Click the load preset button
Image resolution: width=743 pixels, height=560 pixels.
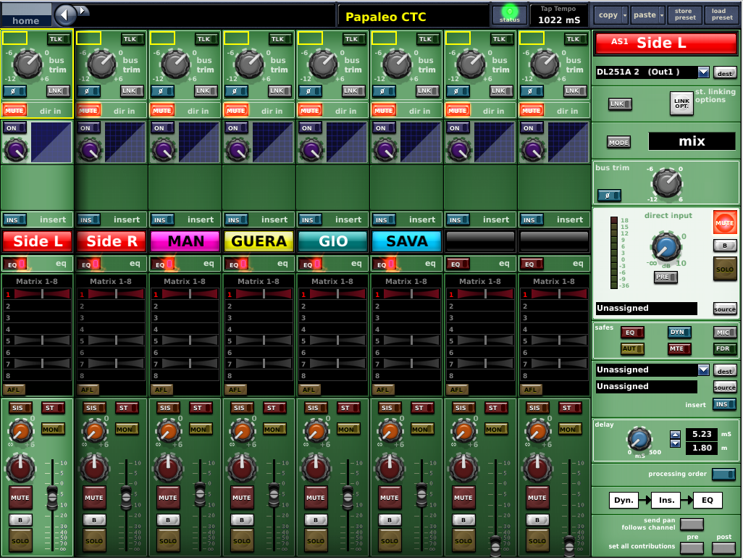pos(721,14)
